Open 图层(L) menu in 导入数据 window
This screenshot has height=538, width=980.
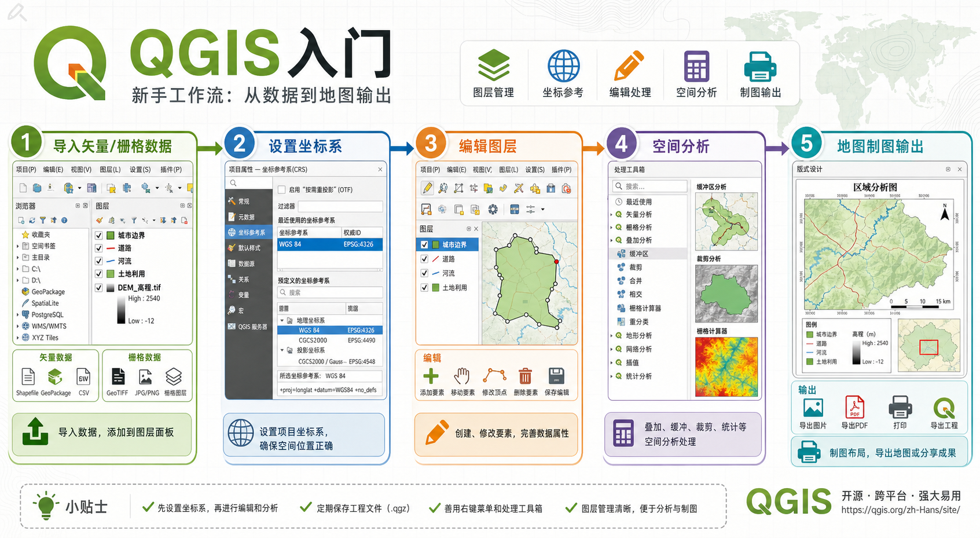pyautogui.click(x=110, y=170)
